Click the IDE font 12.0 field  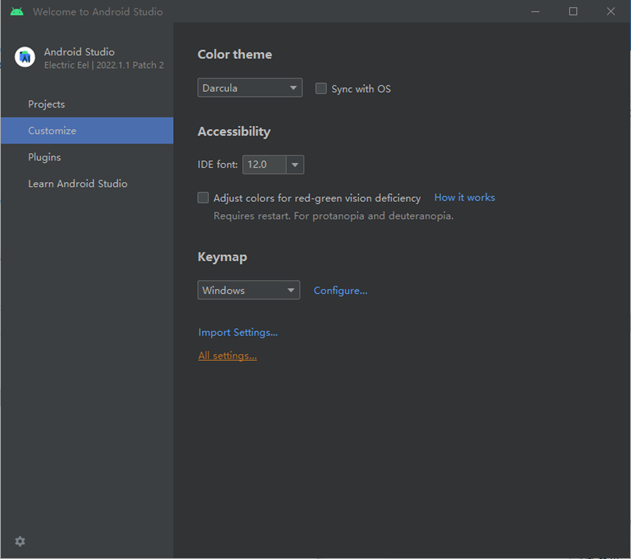(x=264, y=165)
